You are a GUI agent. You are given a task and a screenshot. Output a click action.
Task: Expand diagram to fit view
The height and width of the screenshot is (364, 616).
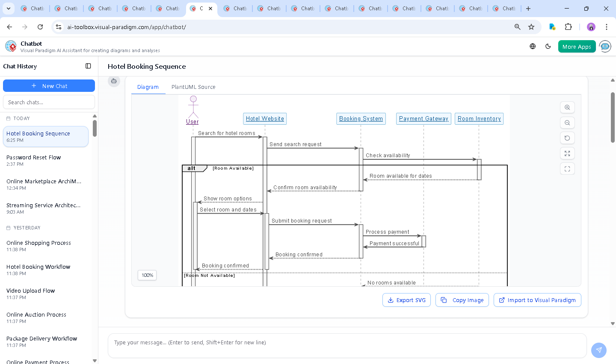pos(567,153)
